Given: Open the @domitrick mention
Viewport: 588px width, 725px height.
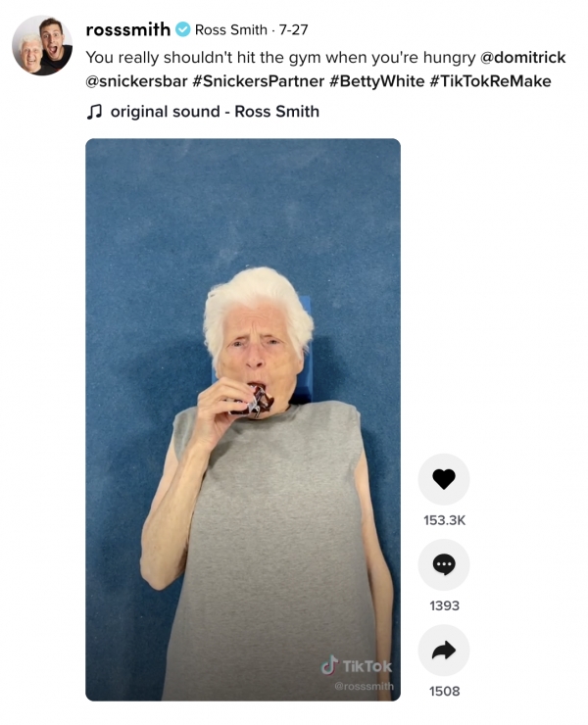Looking at the screenshot, I should point(522,58).
